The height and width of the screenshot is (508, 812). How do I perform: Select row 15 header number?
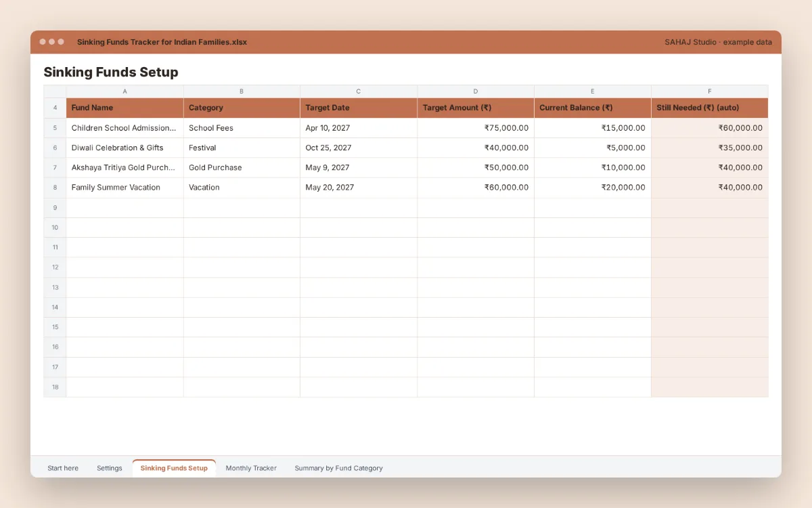(55, 327)
